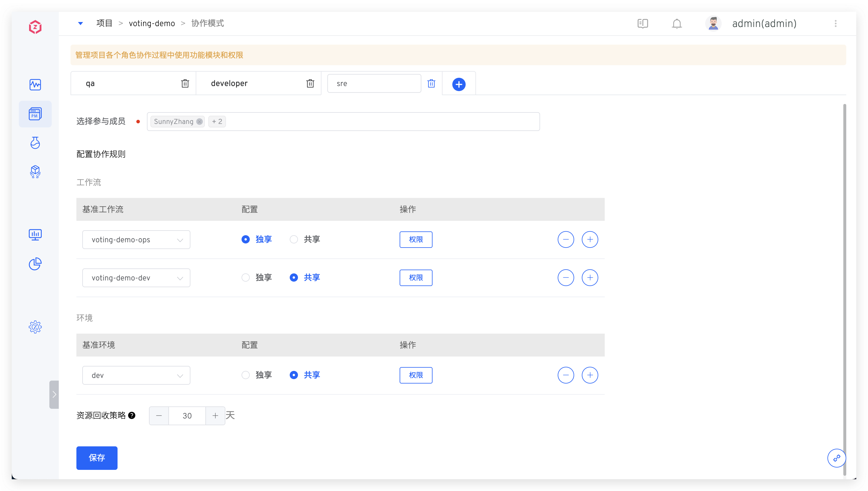Select 独享 for dev environment

pyautogui.click(x=246, y=375)
